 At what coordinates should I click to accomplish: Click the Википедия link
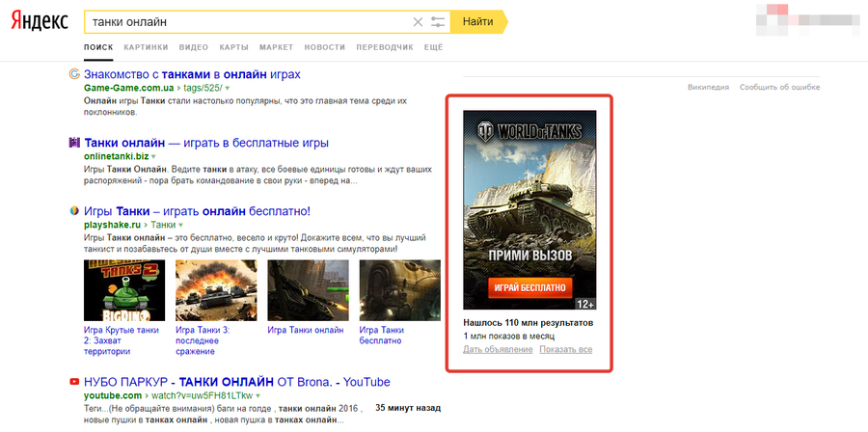pyautogui.click(x=708, y=88)
